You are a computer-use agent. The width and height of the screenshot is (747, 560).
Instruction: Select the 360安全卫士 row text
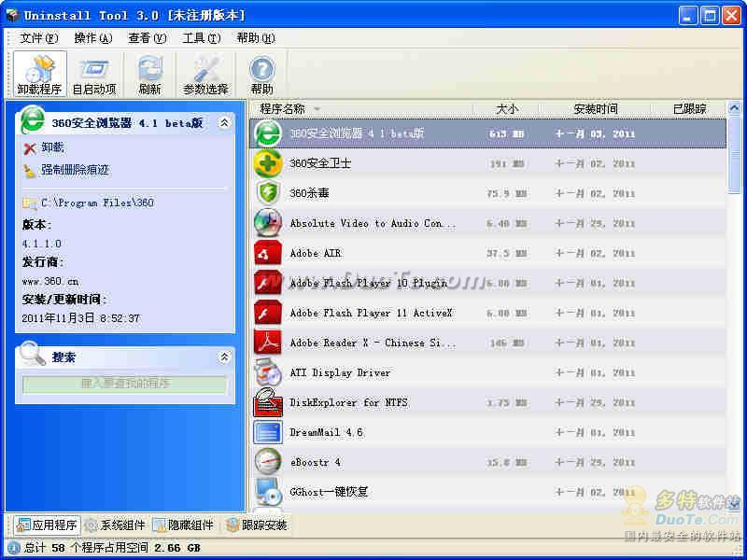coord(320,163)
